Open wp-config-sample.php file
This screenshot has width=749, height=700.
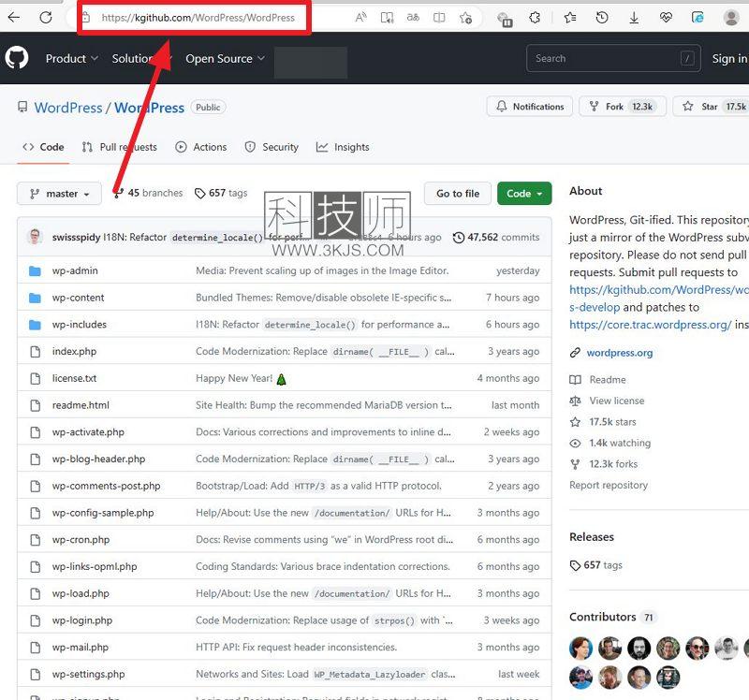103,513
